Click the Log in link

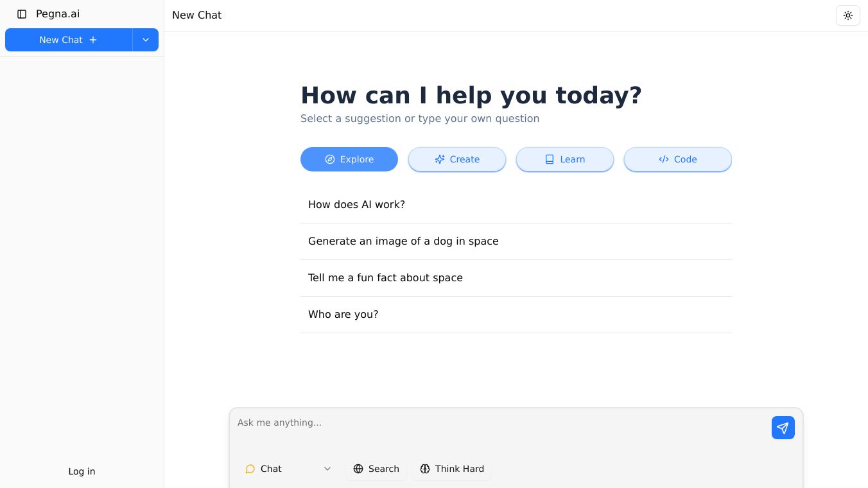(82, 471)
